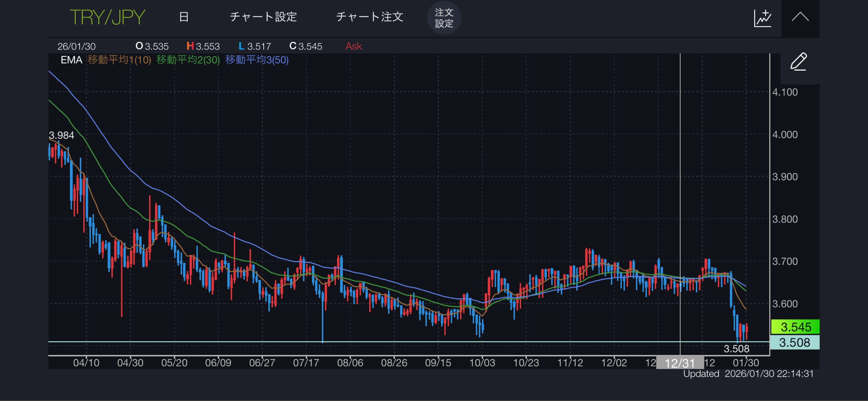Select the pencil drawing tool icon
This screenshot has width=868, height=401.
(x=799, y=62)
